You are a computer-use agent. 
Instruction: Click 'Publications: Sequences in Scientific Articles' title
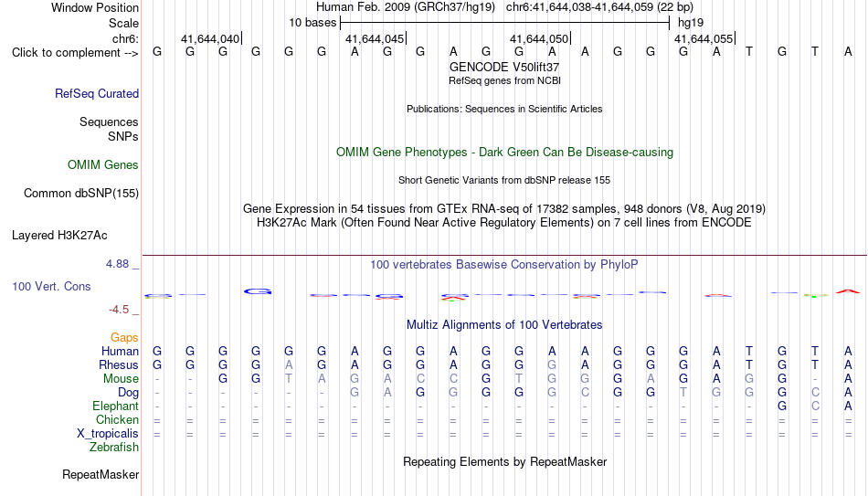pyautogui.click(x=504, y=109)
